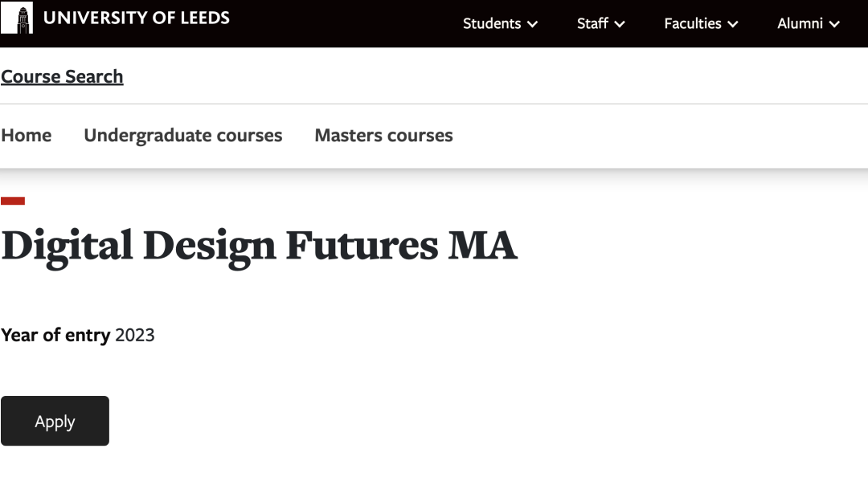Click the Year of entry label
This screenshot has height=481, width=868.
(55, 335)
